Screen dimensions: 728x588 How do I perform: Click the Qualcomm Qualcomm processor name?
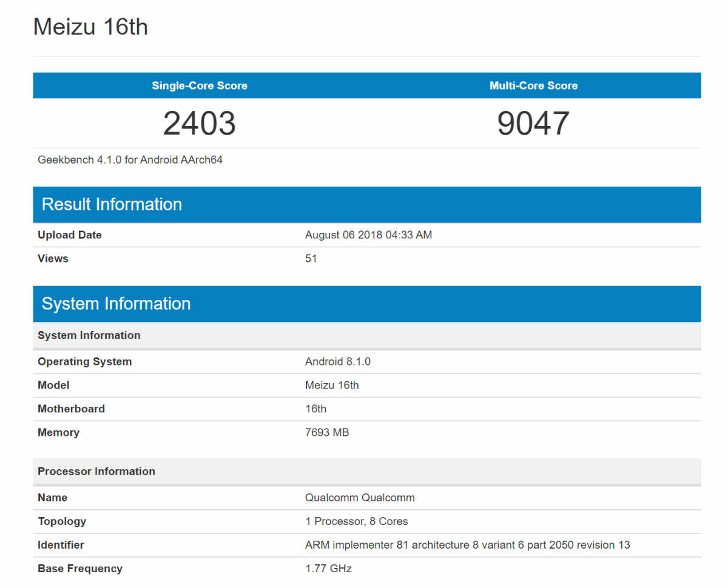[x=360, y=498]
